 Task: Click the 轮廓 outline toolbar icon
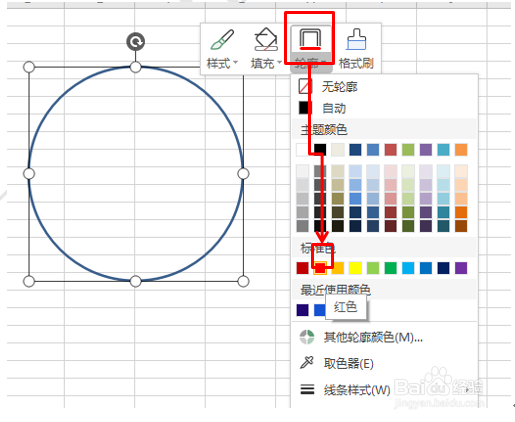310,39
